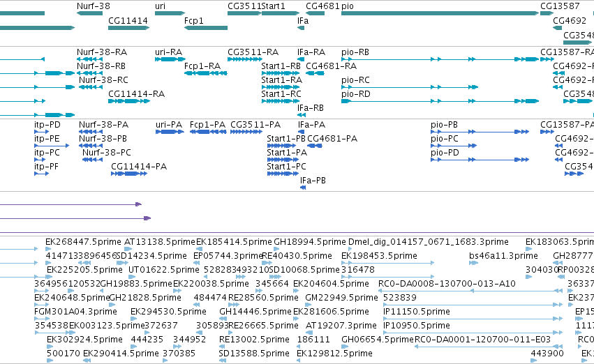Select the Nurf-38-PA protein label

[x=104, y=125]
